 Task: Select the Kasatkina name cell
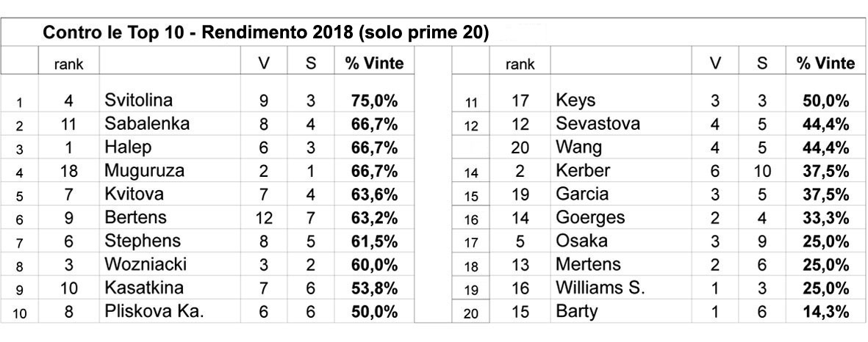(145, 288)
